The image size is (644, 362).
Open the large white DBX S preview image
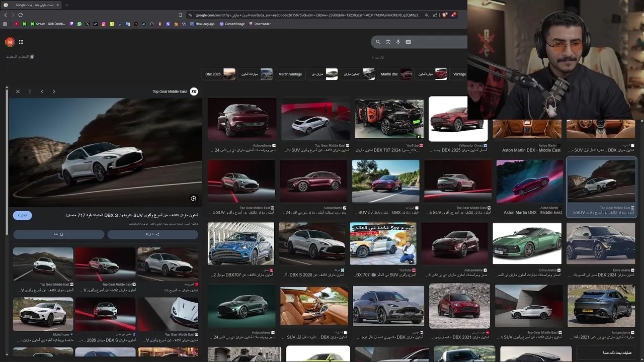coord(105,152)
